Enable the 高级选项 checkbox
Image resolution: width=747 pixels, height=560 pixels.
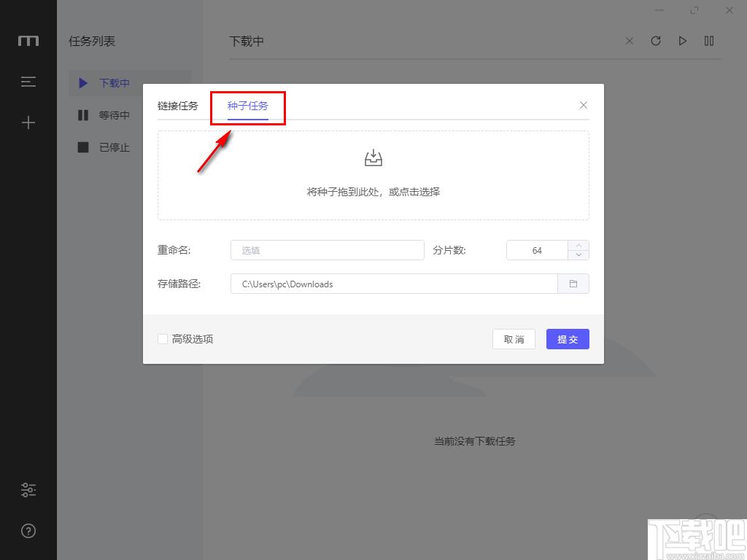pyautogui.click(x=163, y=339)
